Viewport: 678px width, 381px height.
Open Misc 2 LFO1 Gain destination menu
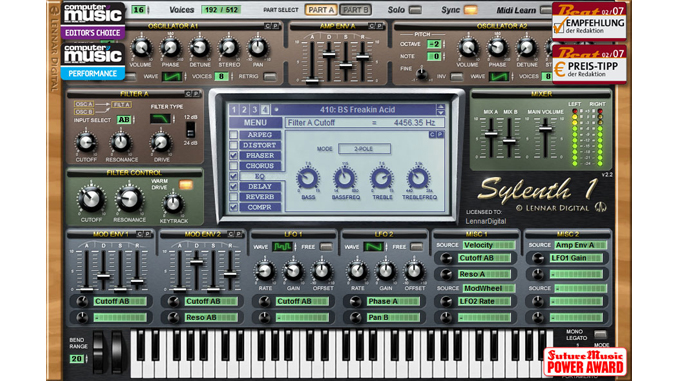pos(576,258)
